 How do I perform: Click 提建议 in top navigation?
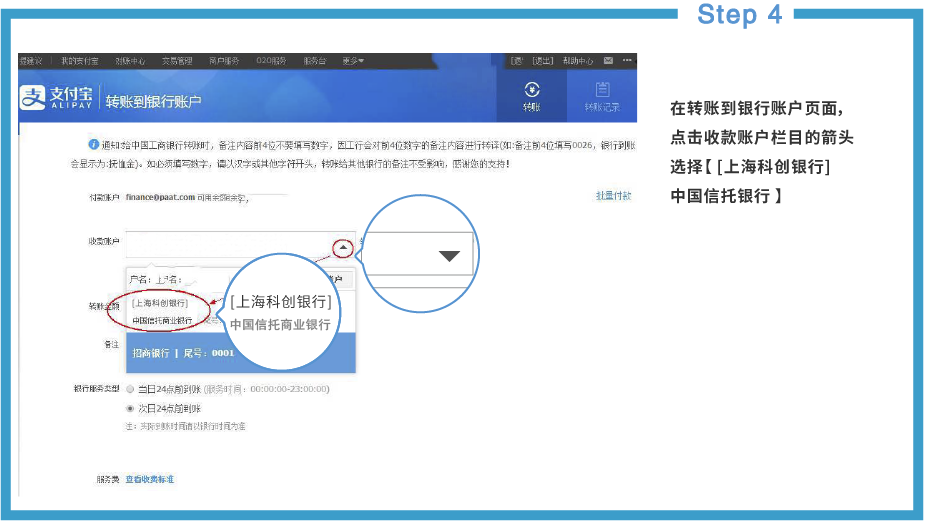click(x=31, y=61)
